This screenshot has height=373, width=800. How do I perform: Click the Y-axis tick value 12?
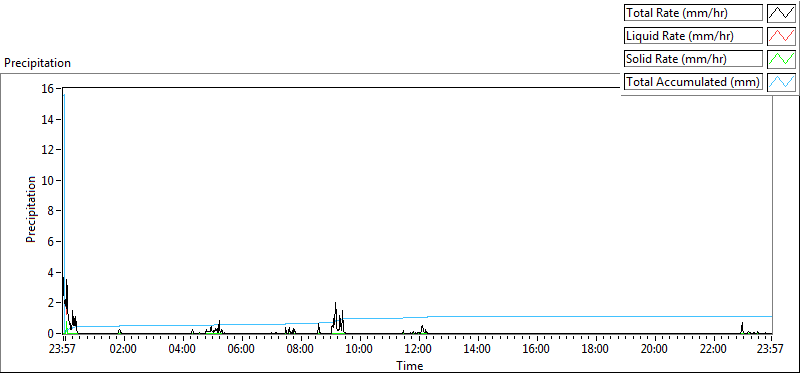[48, 150]
